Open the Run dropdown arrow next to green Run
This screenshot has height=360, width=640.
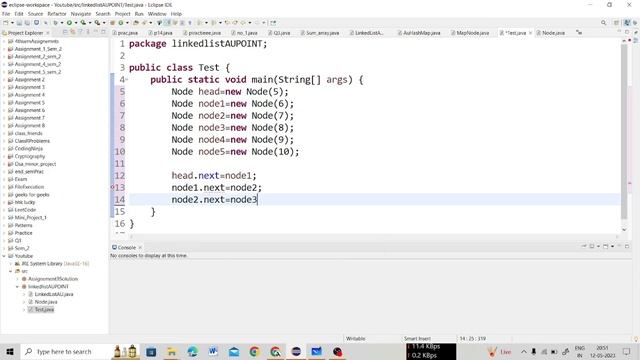click(76, 23)
